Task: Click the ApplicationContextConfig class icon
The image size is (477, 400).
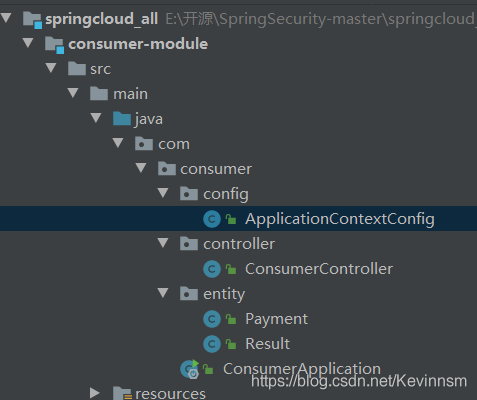Action: [x=212, y=219]
